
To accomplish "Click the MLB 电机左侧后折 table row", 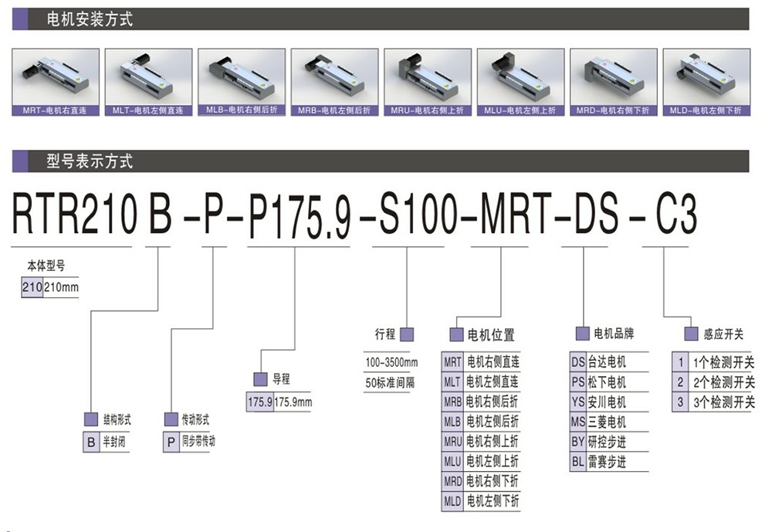I will (x=481, y=422).
